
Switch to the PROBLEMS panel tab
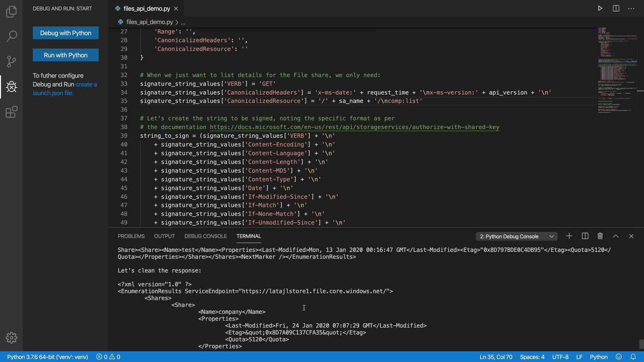[131, 236]
